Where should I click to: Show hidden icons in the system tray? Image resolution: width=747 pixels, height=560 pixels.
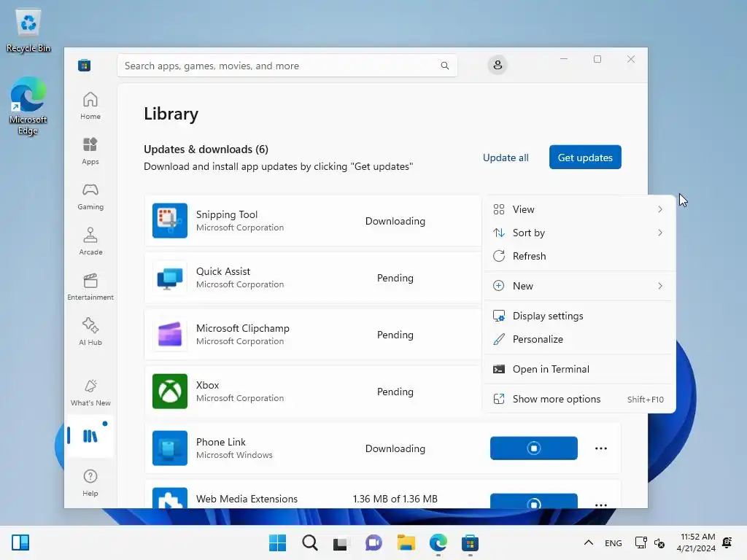[589, 542]
